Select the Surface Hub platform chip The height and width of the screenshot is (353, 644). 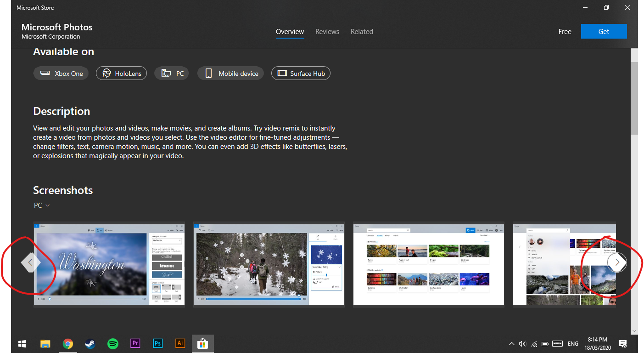[x=301, y=74]
